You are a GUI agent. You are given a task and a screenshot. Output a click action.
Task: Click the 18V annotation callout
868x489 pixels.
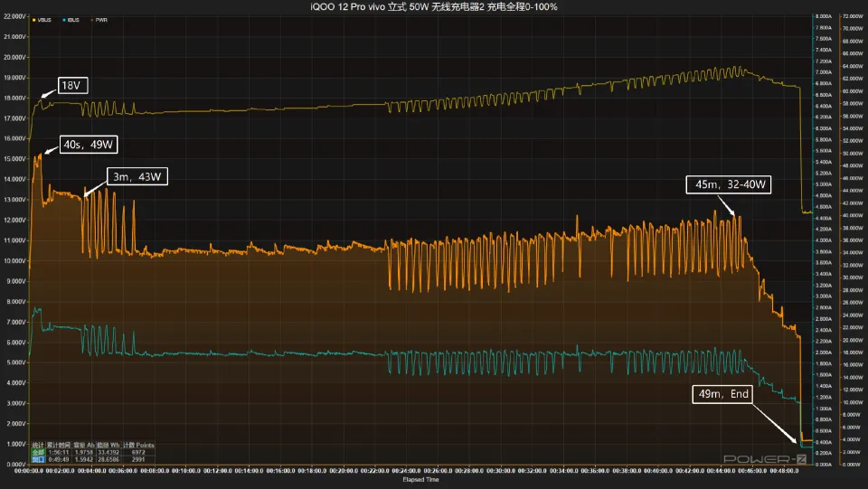(71, 86)
